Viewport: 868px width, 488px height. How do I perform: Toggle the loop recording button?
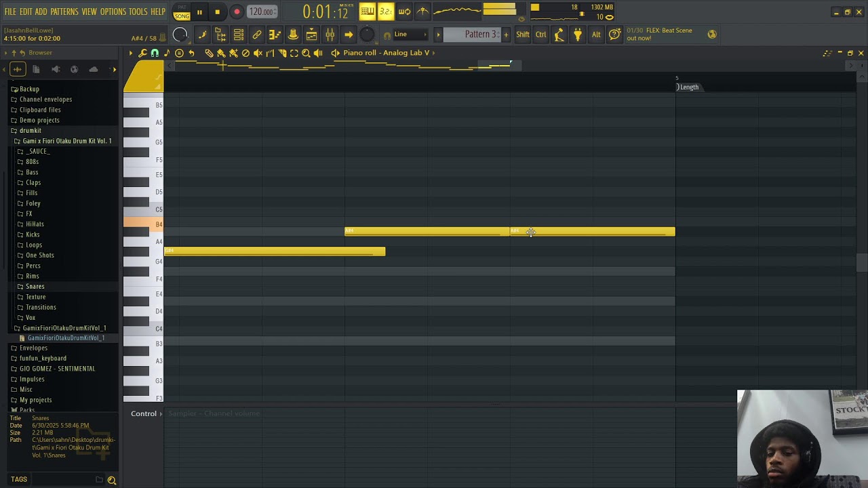point(404,11)
